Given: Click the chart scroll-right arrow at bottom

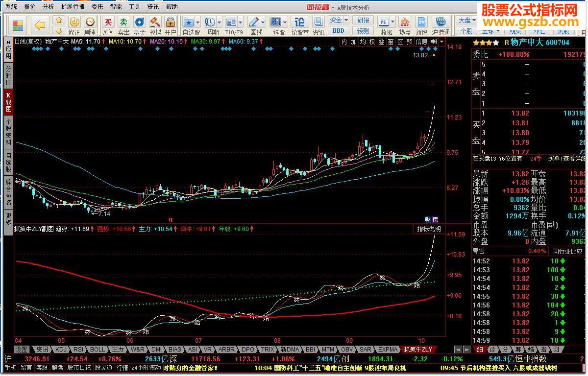Looking at the screenshot, I should tap(467, 350).
